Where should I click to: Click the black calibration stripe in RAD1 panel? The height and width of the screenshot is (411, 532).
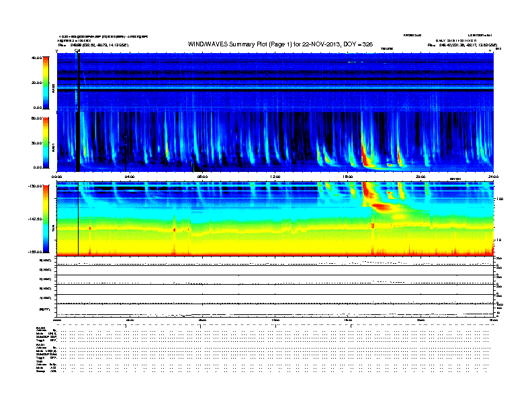pyautogui.click(x=78, y=142)
